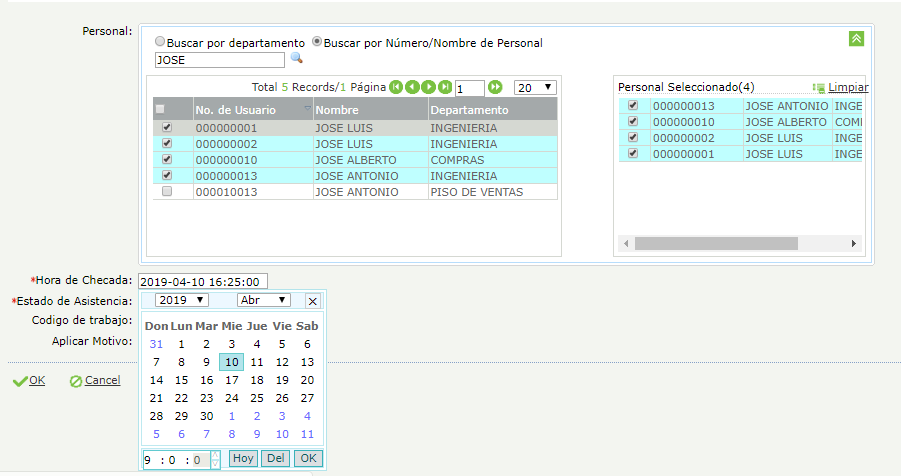
Task: Click user number 000010013 cell
Action: point(253,192)
